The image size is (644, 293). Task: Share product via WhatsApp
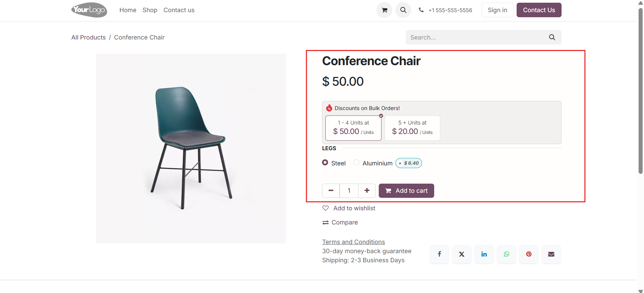pos(506,254)
